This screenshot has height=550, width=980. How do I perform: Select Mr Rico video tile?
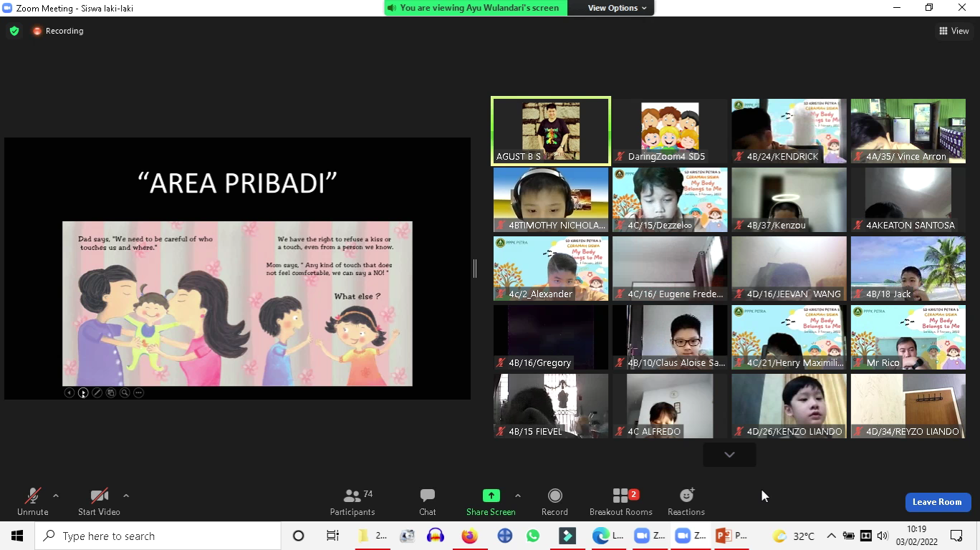(x=908, y=337)
